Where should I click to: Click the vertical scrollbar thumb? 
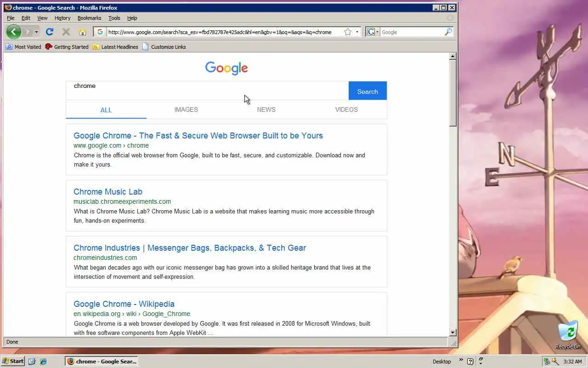pyautogui.click(x=452, y=93)
